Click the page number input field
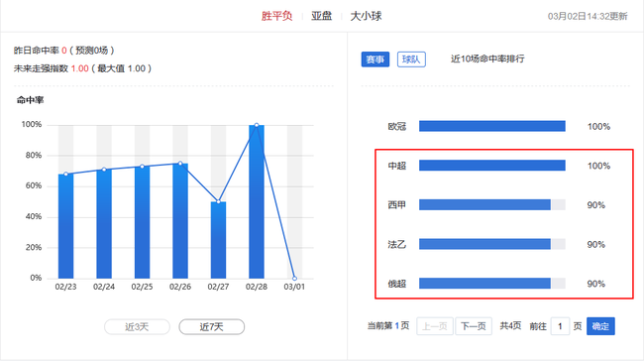The image size is (644, 361). click(x=560, y=326)
